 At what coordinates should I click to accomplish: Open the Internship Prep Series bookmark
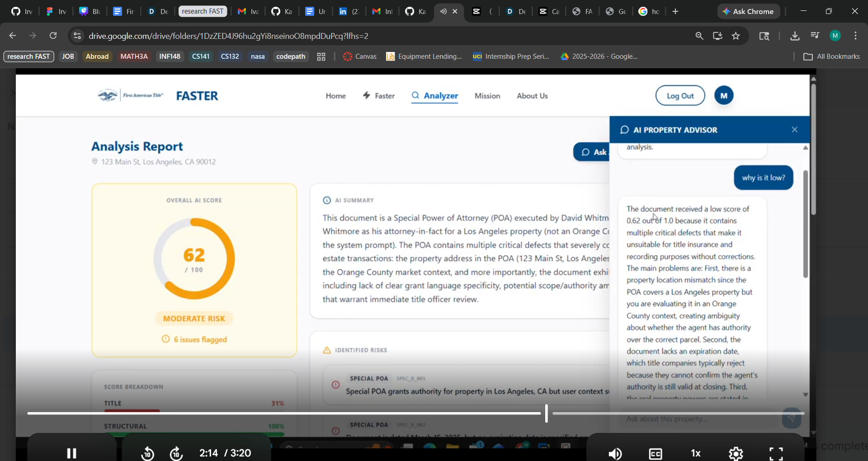click(511, 56)
